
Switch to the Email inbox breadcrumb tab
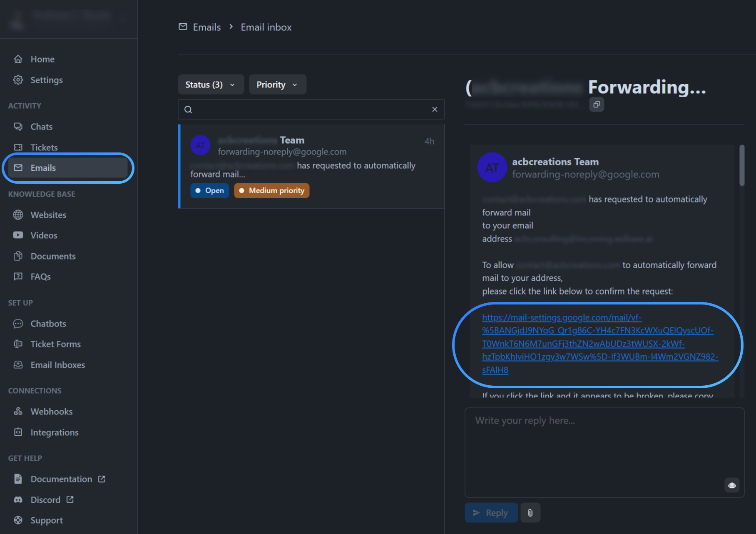coord(266,27)
